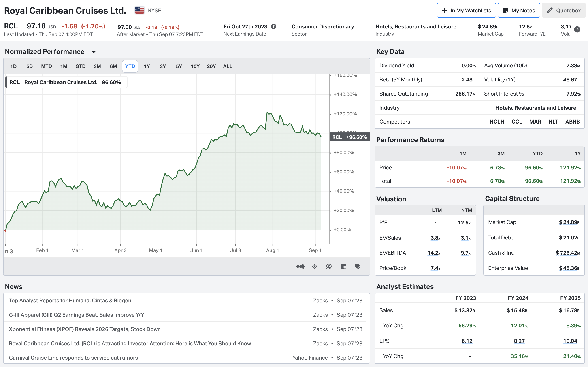Image resolution: width=588 pixels, height=367 pixels.
Task: Click Enterprise Value $45.36B
Action: pyautogui.click(x=569, y=268)
